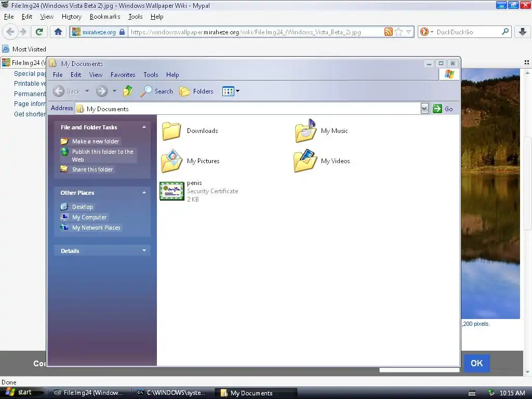This screenshot has width=532, height=399.
Task: Open Mypal Bookmarks menu
Action: point(105,17)
